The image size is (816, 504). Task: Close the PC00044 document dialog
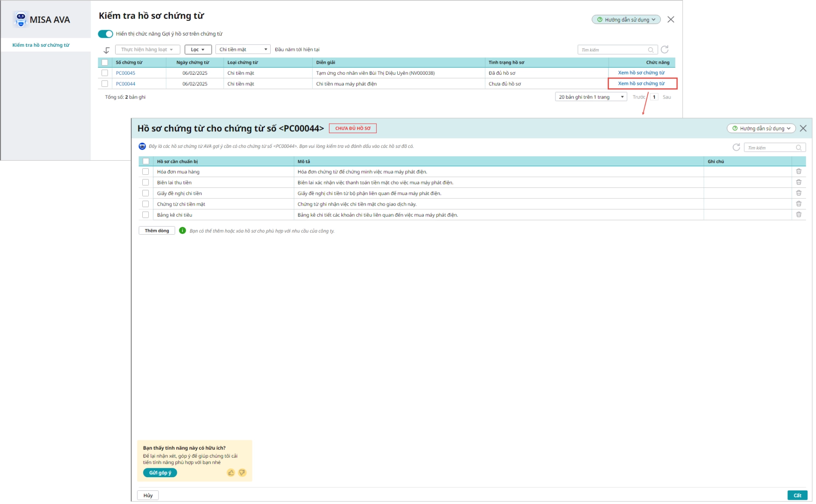point(803,128)
